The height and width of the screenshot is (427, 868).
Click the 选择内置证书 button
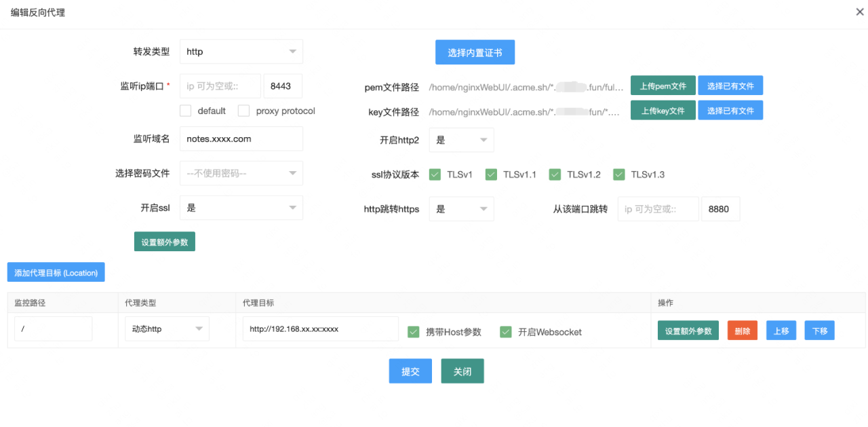(x=475, y=52)
